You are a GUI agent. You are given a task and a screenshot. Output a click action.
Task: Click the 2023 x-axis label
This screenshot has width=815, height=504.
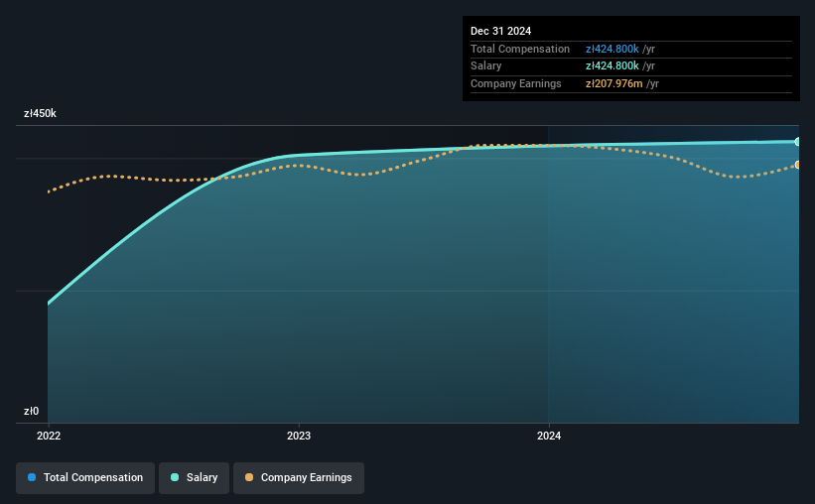coord(299,436)
